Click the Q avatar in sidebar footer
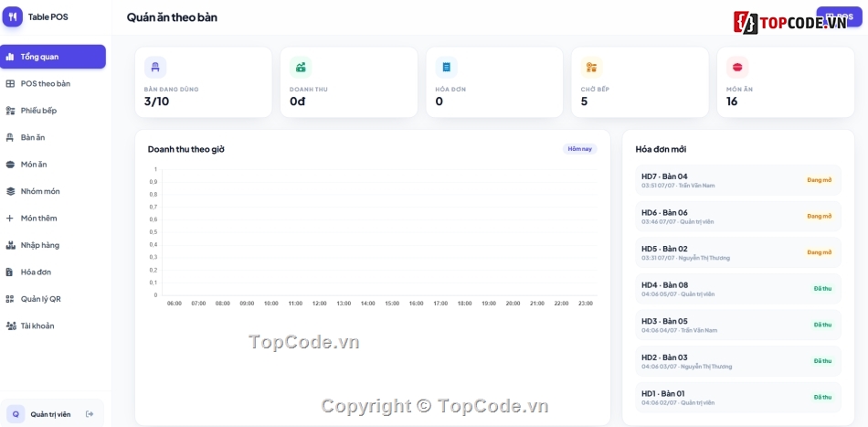The image size is (868, 427). [x=16, y=413]
